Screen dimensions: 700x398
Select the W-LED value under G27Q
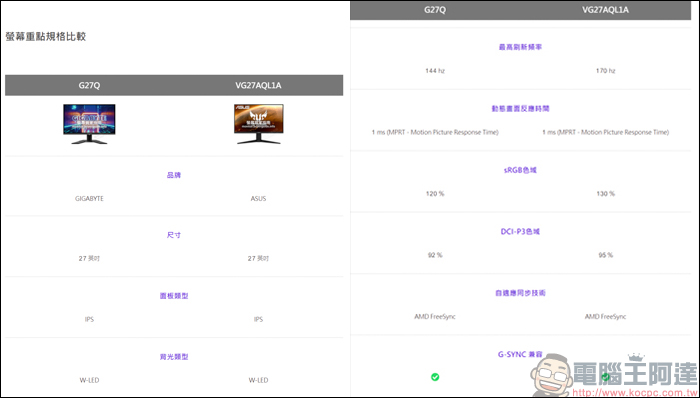(x=89, y=380)
